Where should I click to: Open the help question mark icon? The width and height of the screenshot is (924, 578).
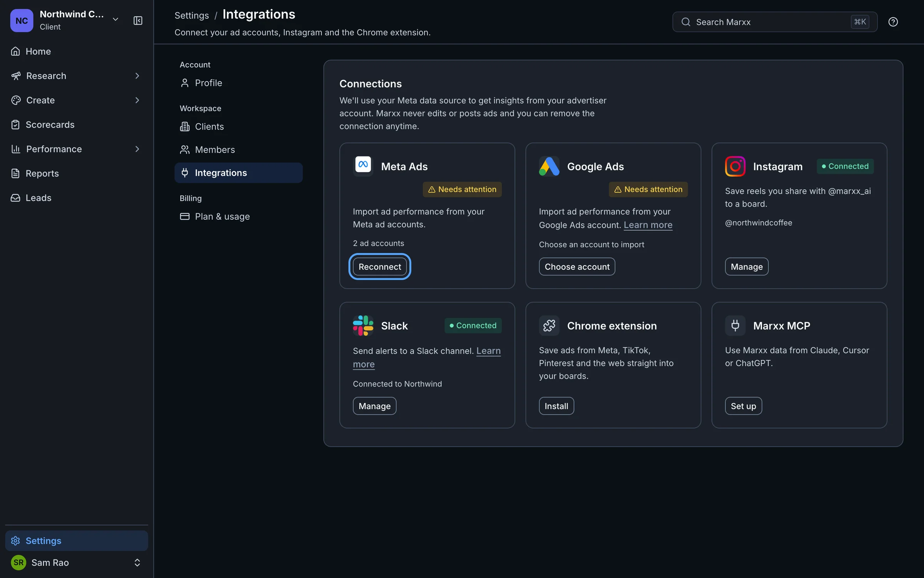tap(893, 22)
